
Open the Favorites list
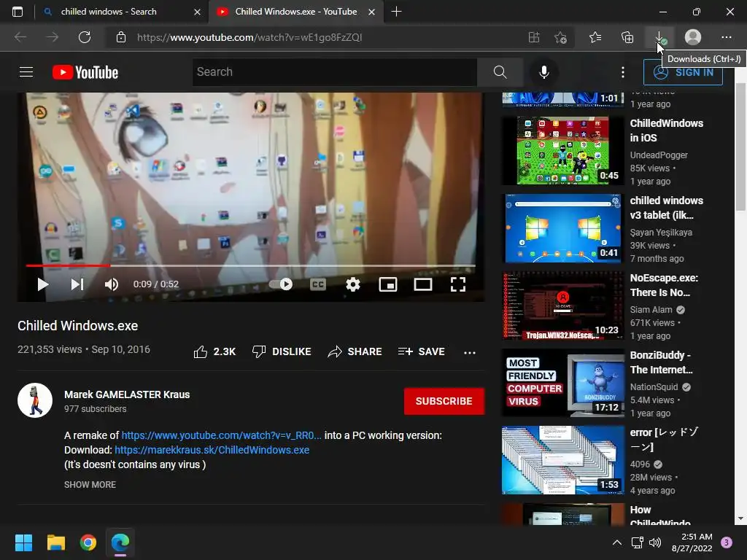tap(595, 37)
